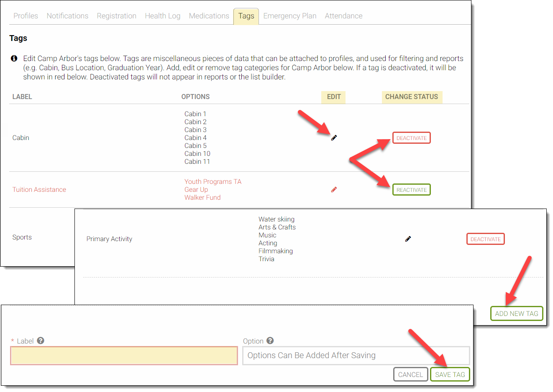
Task: Edit the Cabin tag pencil icon
Action: click(x=334, y=138)
